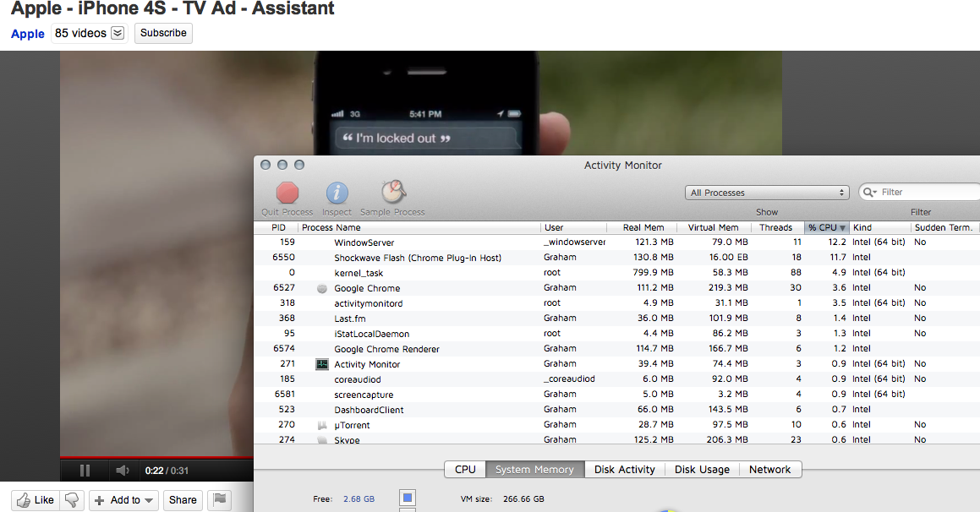Sort by Real Mem column header
The image size is (980, 512).
tap(643, 227)
